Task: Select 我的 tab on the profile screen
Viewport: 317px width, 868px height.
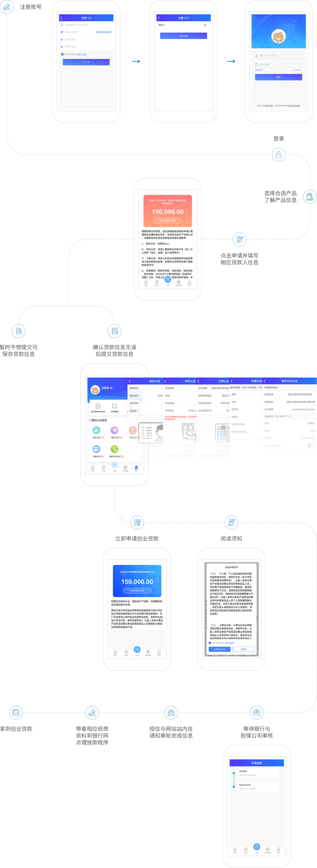Action: pos(136,468)
